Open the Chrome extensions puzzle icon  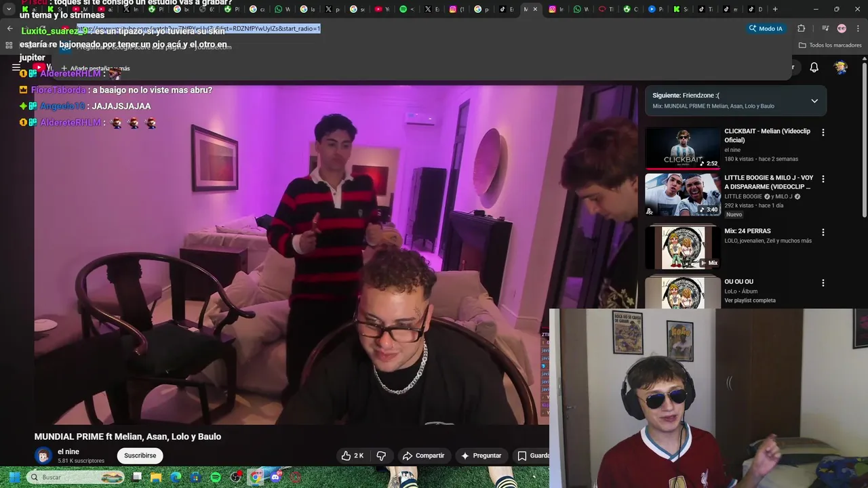click(801, 28)
